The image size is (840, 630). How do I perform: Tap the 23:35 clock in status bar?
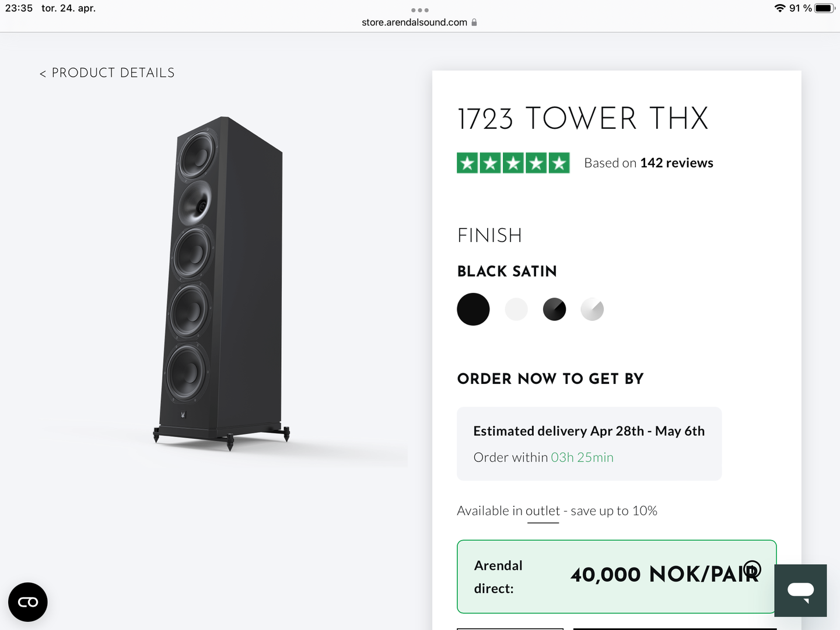tap(19, 8)
